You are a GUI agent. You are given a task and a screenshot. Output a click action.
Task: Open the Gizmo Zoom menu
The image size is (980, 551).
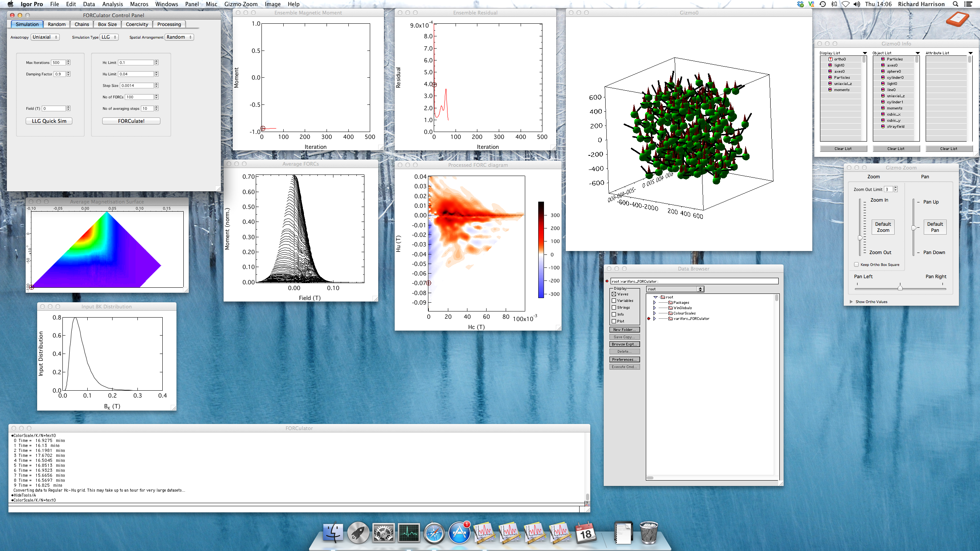pyautogui.click(x=241, y=4)
